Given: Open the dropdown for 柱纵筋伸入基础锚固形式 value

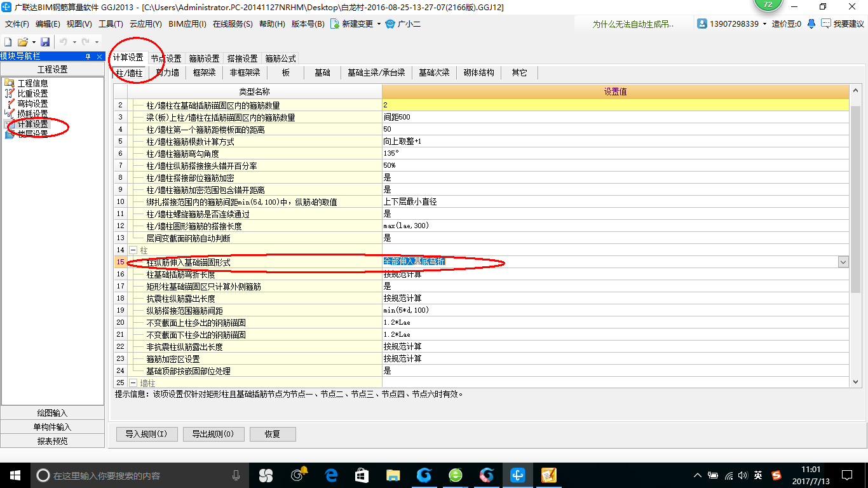Looking at the screenshot, I should (x=843, y=262).
